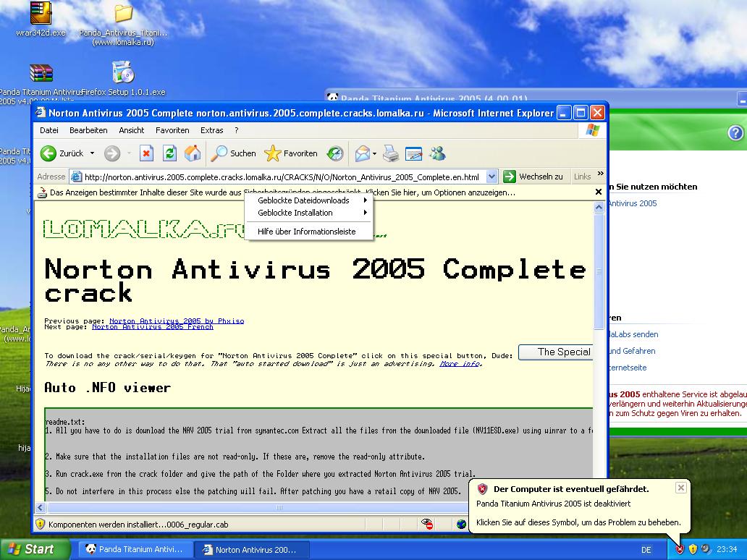Click the shield icon in the IE status bar
Image resolution: width=747 pixels, height=560 pixels.
click(40, 524)
